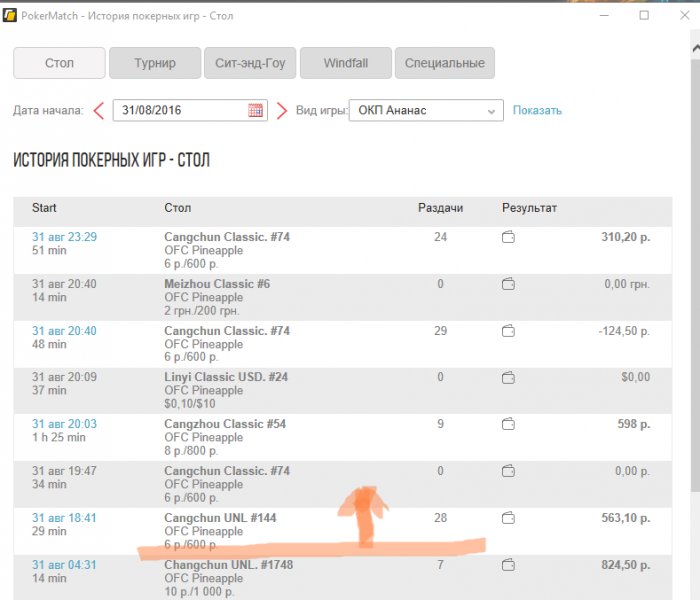Select result 563,10 р.
700x600 pixels.
click(x=625, y=518)
